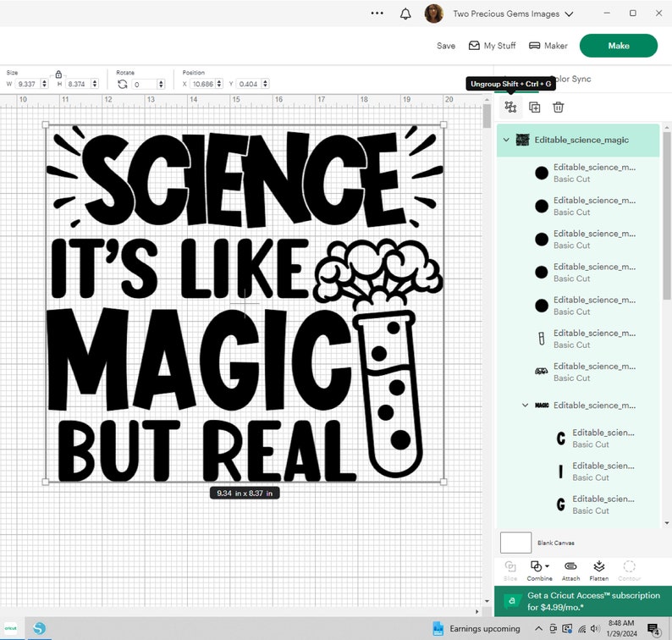Image resolution: width=672 pixels, height=640 pixels.
Task: Click the Rotate angle input field
Action: [x=145, y=84]
